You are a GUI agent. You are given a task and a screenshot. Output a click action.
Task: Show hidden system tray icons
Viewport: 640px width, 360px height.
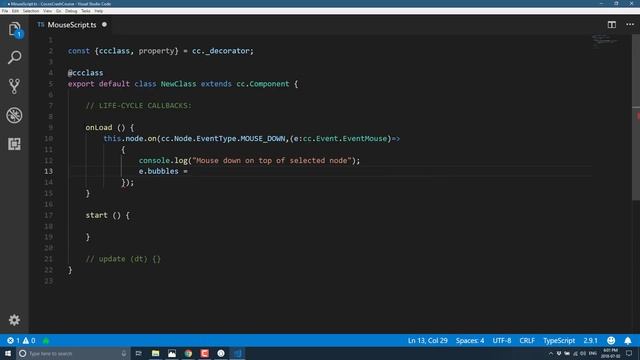(x=551, y=353)
